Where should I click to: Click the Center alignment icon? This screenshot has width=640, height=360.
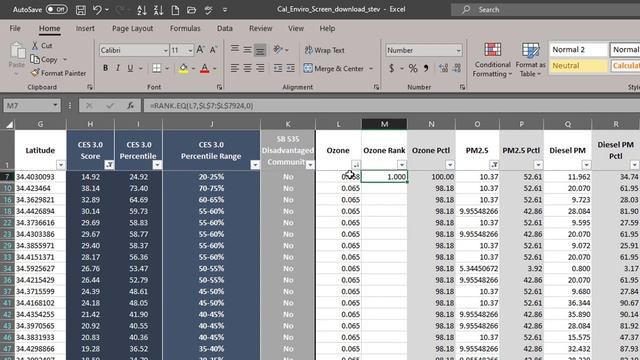[x=247, y=68]
